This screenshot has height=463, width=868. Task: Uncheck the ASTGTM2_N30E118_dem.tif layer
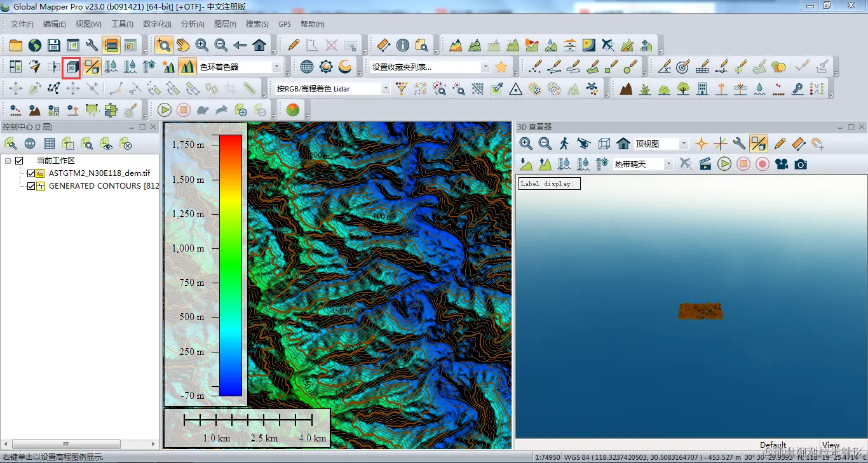(x=31, y=173)
